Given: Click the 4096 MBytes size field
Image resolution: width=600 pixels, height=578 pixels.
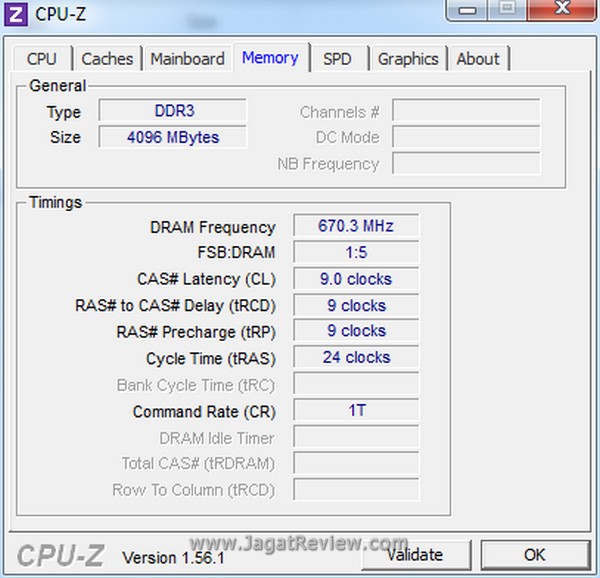Looking at the screenshot, I should (173, 137).
